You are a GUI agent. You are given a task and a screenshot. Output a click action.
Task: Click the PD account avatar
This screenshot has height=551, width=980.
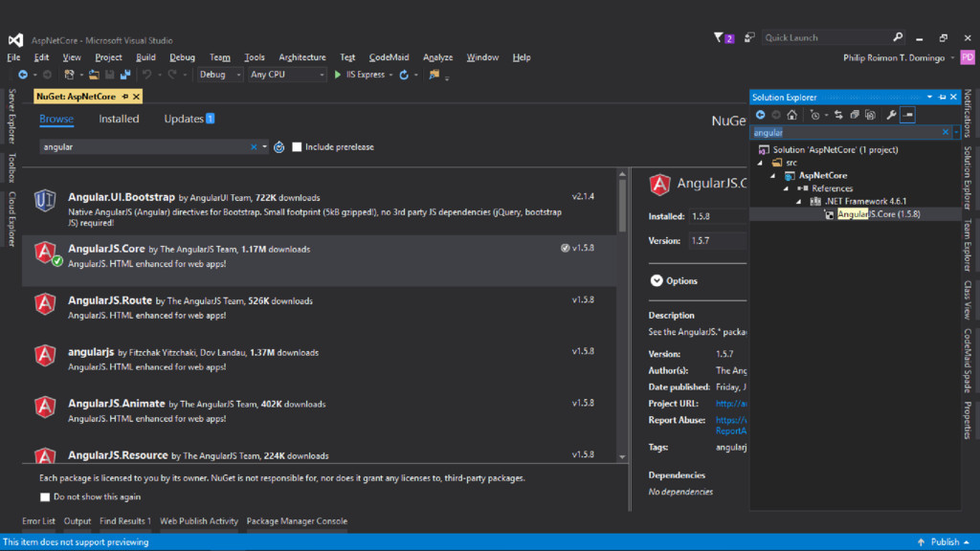coord(968,57)
